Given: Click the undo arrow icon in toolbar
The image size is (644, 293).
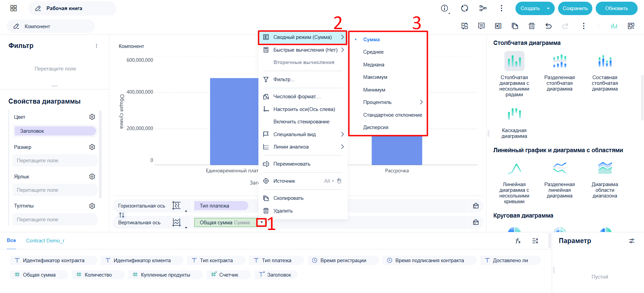Looking at the screenshot, I should 548,26.
